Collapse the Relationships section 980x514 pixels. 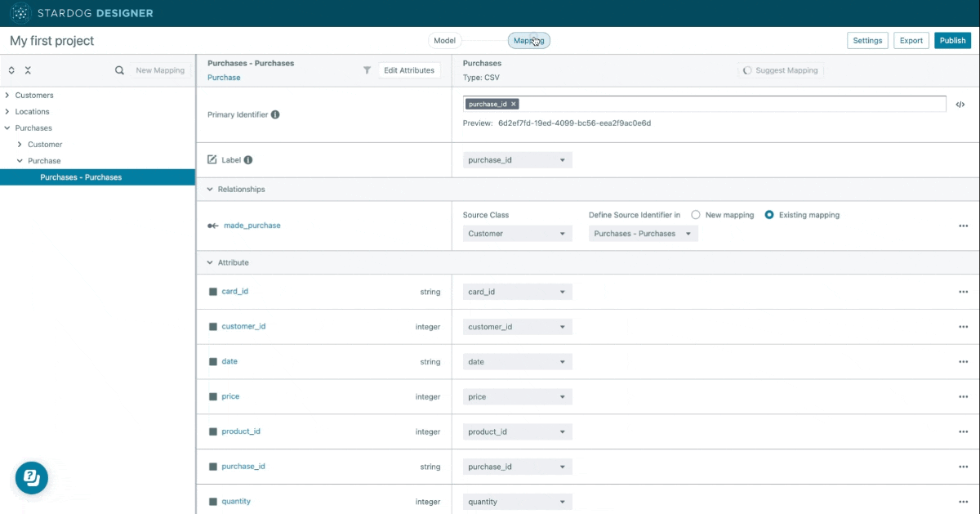pos(210,189)
